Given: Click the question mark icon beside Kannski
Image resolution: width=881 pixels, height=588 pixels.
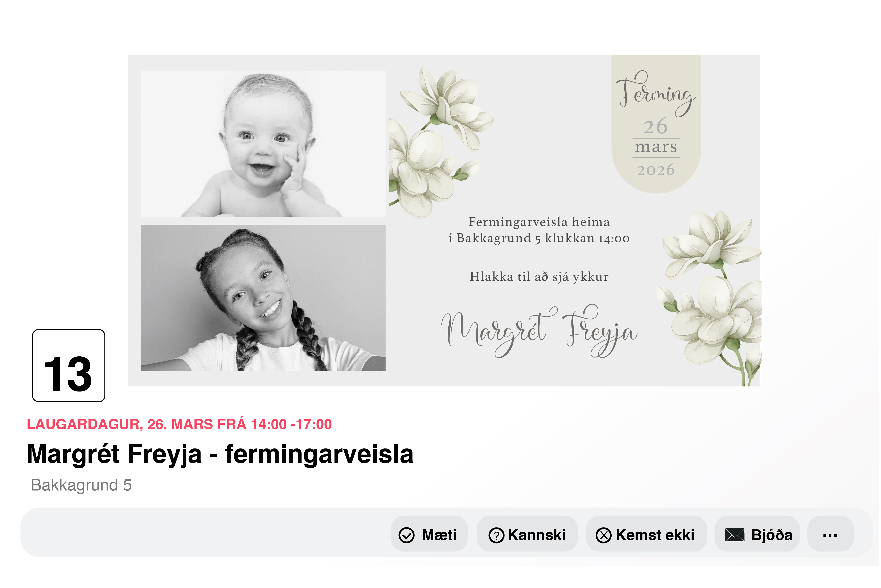Looking at the screenshot, I should (x=497, y=535).
